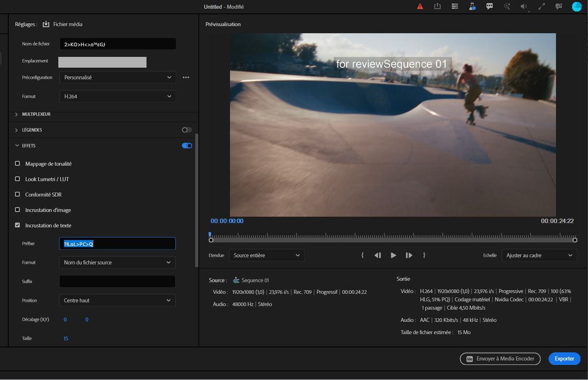This screenshot has height=380, width=588.
Task: Open the speech bubble comments icon
Action: 490,6
